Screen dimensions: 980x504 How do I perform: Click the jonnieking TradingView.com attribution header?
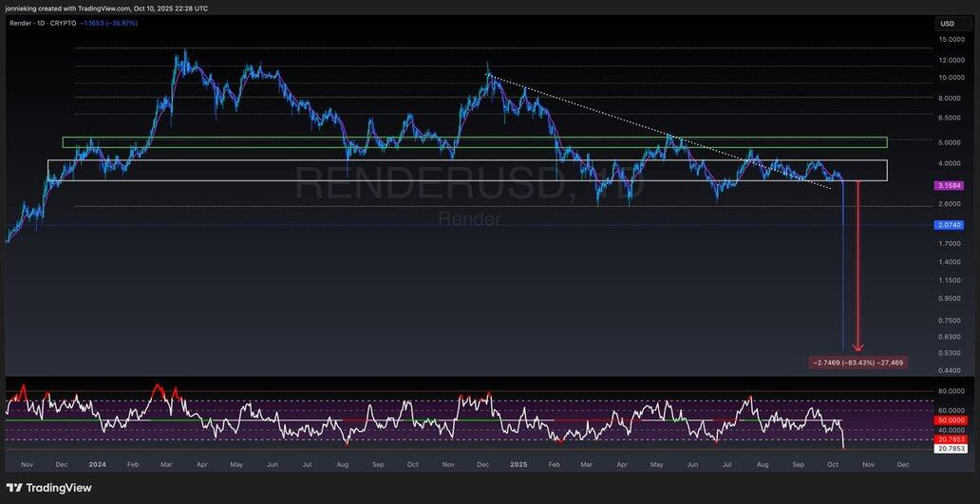coord(106,9)
